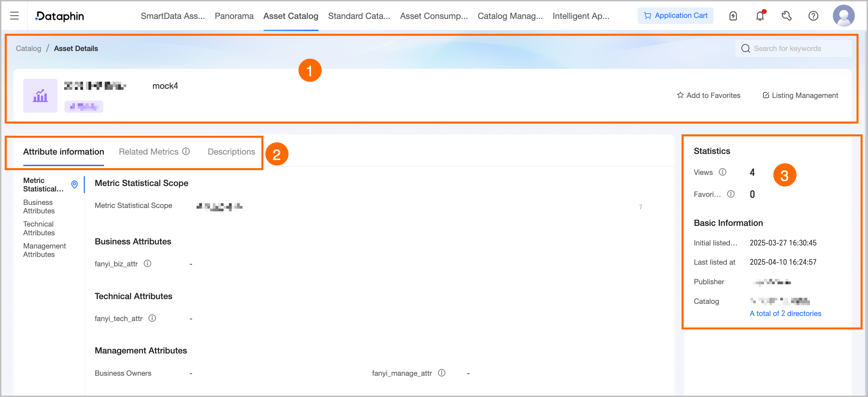The height and width of the screenshot is (397, 868).
Task: Click the location pin next to Metric Statistical
Action: [74, 185]
